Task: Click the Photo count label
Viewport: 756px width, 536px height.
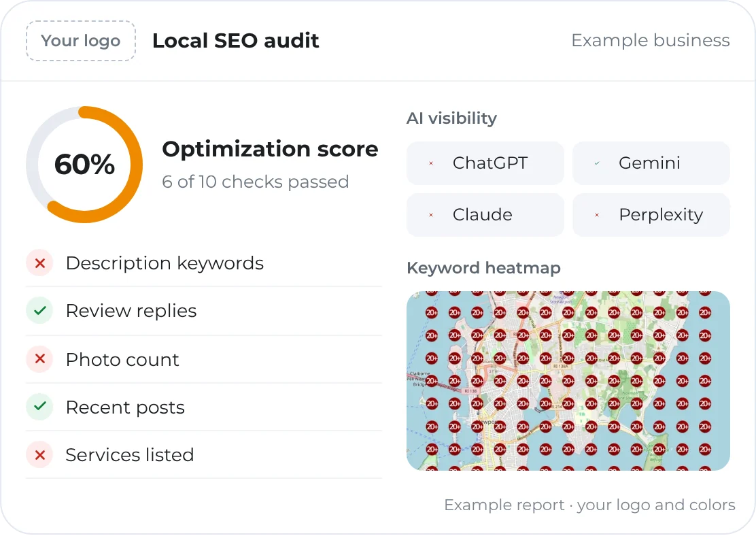Action: pyautogui.click(x=122, y=359)
